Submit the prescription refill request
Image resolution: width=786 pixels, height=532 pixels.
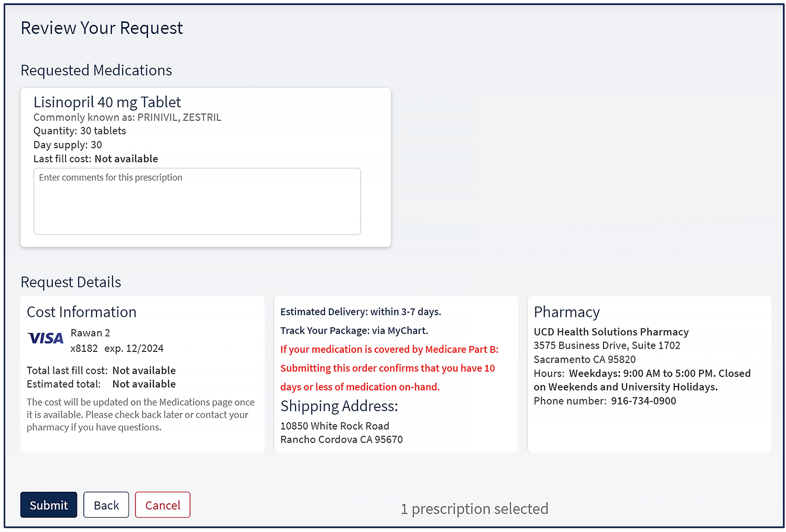pos(49,505)
